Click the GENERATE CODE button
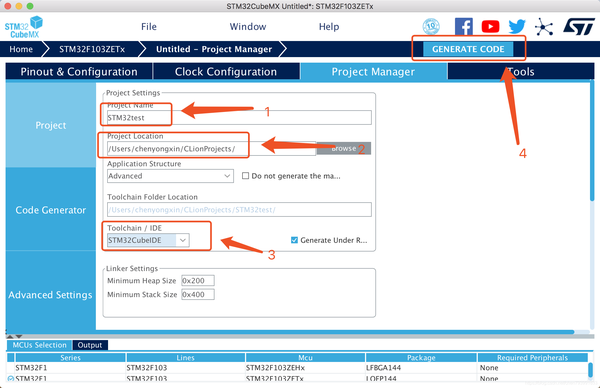The width and height of the screenshot is (600, 388). click(468, 49)
